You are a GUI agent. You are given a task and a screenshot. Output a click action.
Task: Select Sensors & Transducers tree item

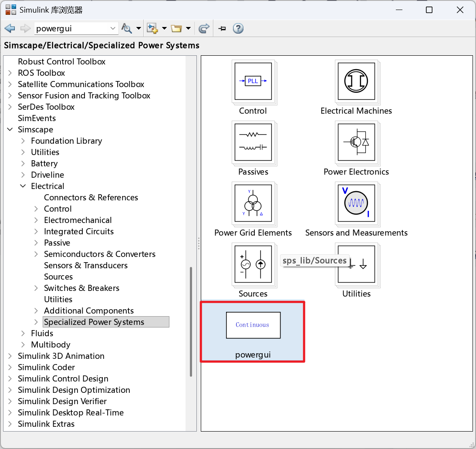pos(86,266)
